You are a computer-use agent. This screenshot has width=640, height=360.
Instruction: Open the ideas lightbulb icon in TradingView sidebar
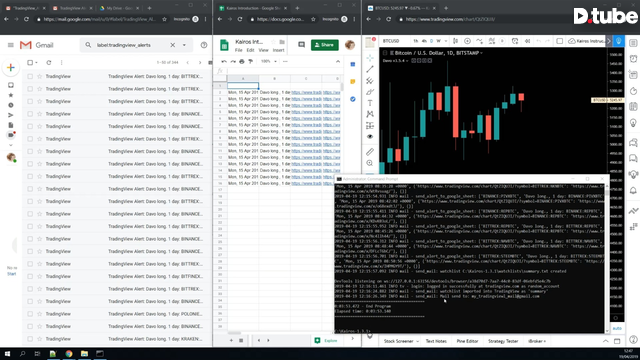point(633,123)
